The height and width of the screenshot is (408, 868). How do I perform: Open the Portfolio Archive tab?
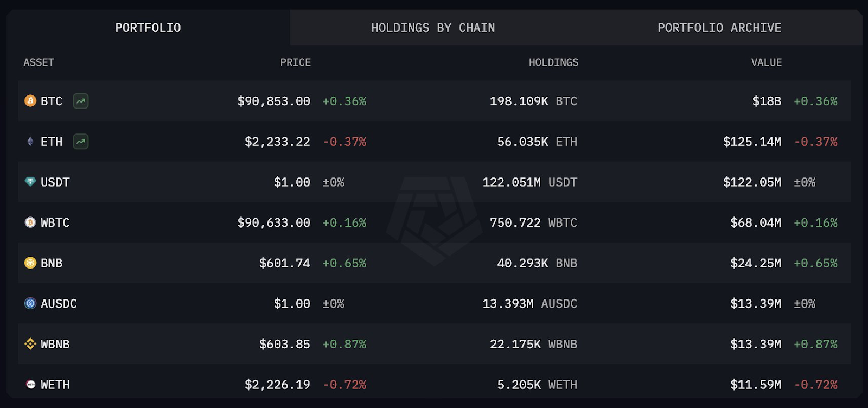click(x=719, y=28)
